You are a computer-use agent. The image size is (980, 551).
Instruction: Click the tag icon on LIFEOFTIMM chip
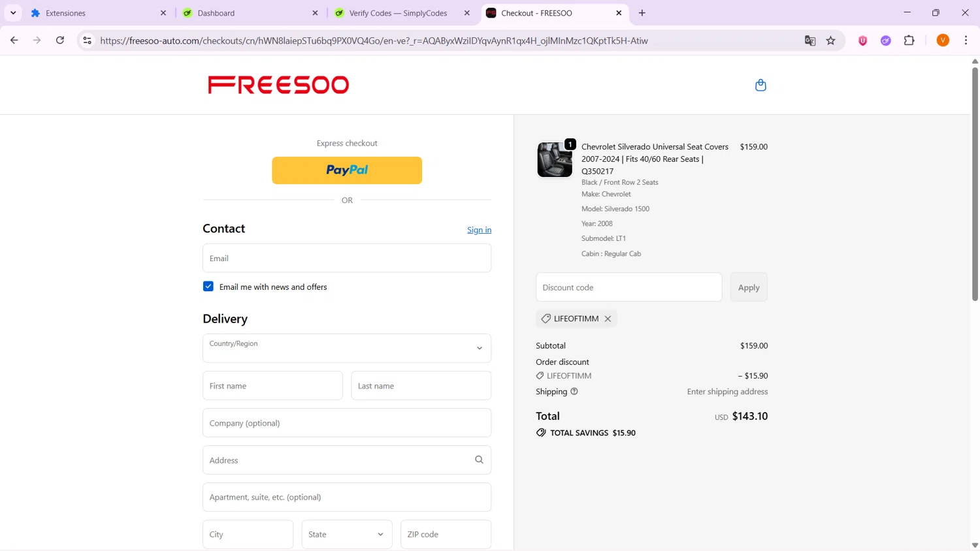546,319
